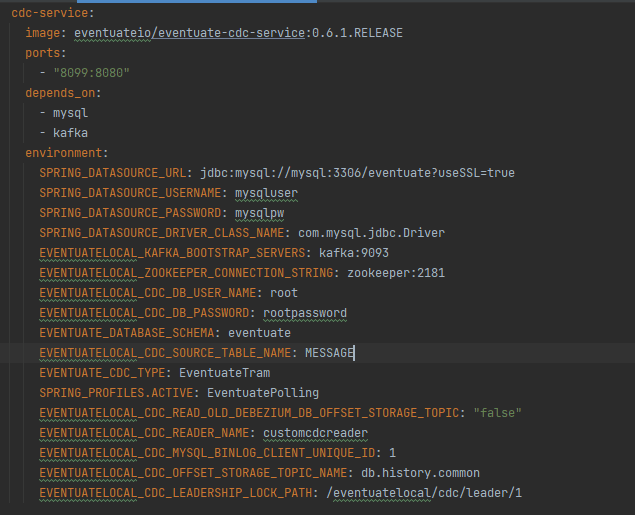
Task: Click the mysql dependency entry
Action: pyautogui.click(x=70, y=113)
